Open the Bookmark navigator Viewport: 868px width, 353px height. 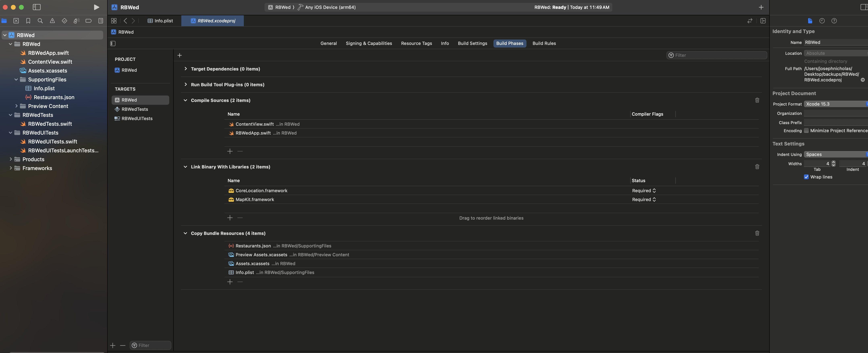[x=28, y=21]
